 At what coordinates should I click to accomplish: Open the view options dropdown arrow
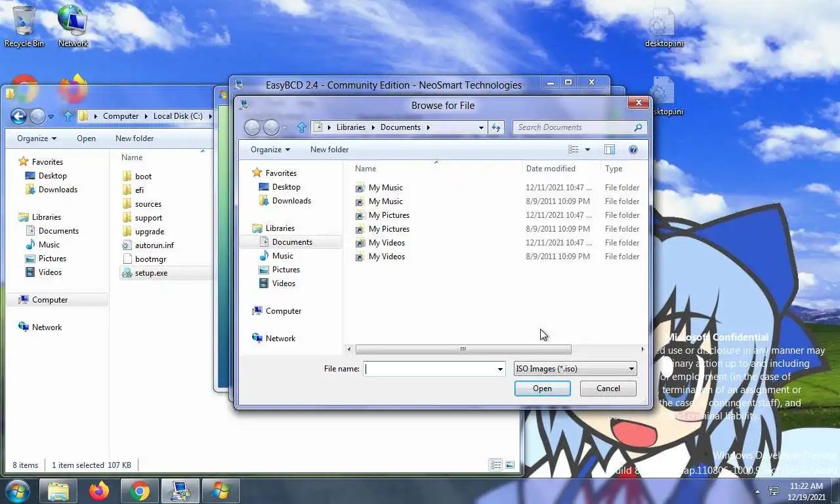click(x=587, y=150)
